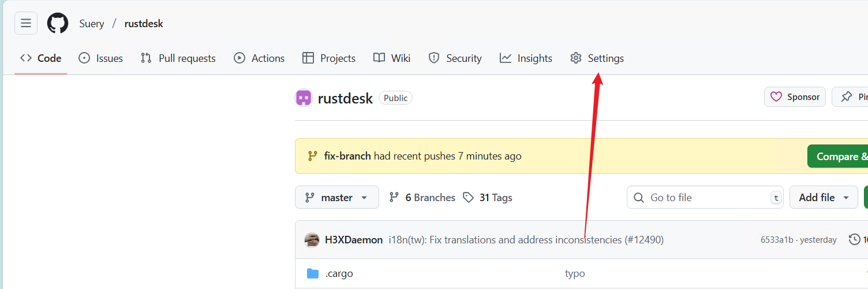Click the rustdesk repository avatar icon
This screenshot has width=868, height=289.
(x=304, y=98)
